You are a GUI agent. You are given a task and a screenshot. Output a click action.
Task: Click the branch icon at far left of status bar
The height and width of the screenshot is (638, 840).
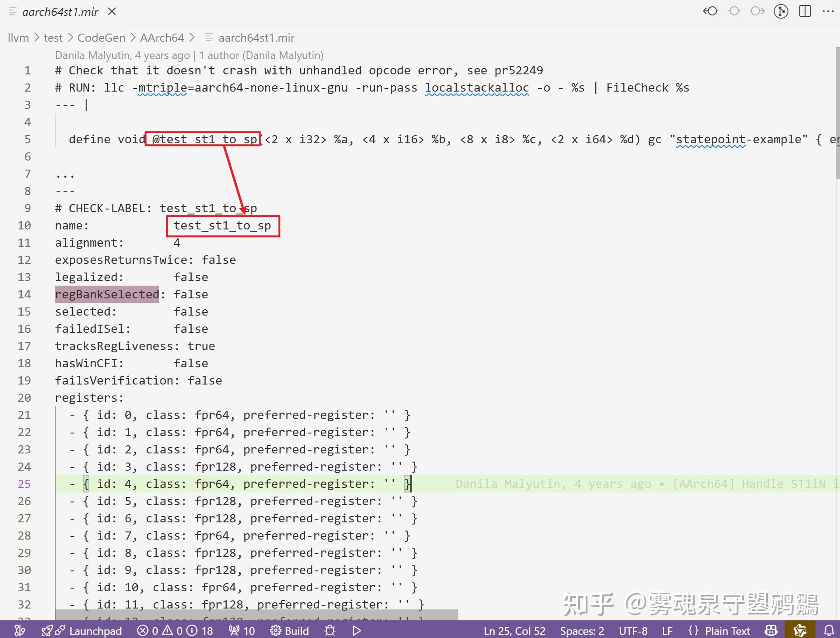(x=20, y=630)
